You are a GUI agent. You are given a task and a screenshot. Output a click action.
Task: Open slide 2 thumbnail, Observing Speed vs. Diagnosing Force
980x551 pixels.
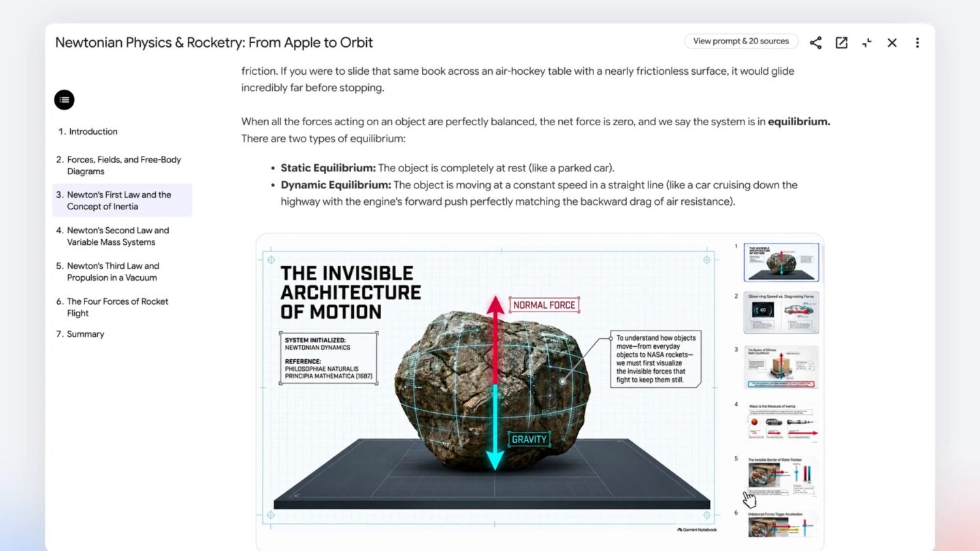pyautogui.click(x=781, y=313)
